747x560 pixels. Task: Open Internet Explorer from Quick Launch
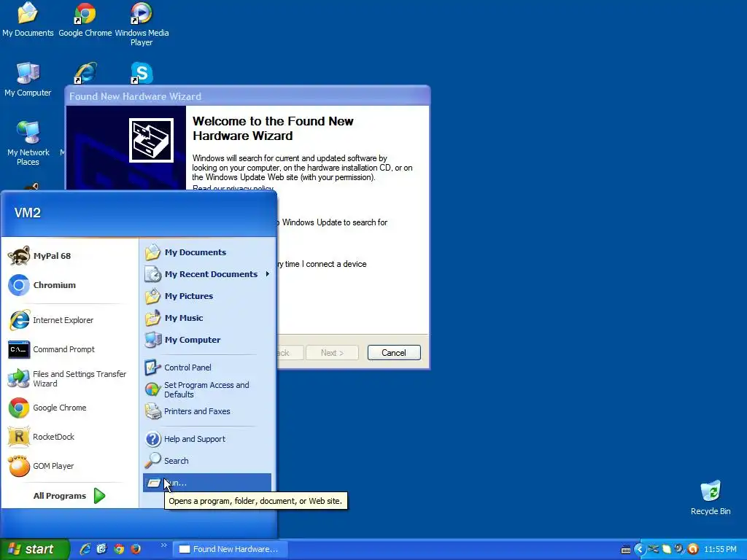pyautogui.click(x=85, y=549)
